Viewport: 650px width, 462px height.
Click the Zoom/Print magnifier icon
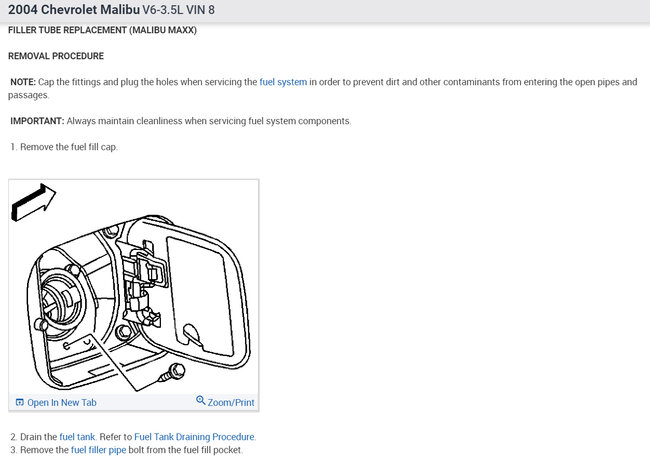point(201,400)
